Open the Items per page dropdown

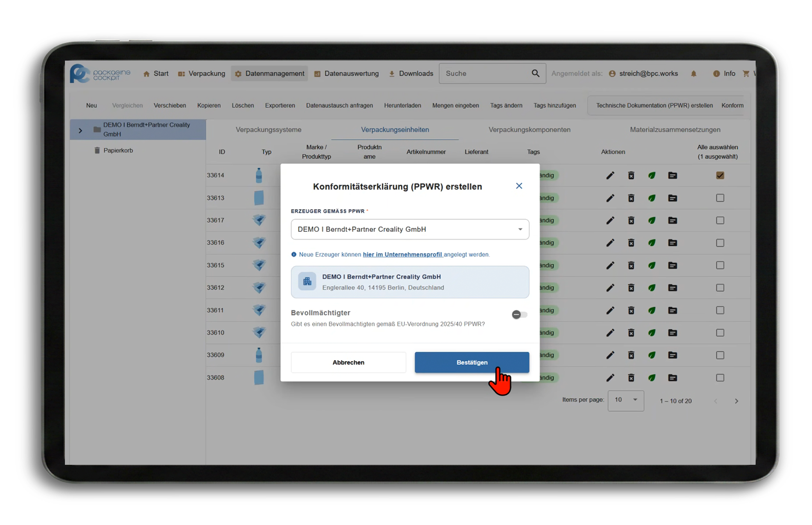point(626,400)
